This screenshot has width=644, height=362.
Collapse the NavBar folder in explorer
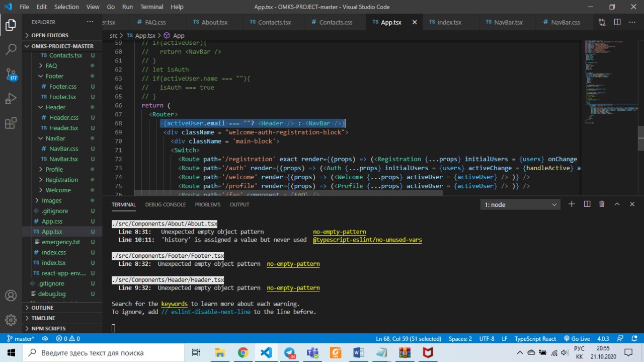[55, 138]
